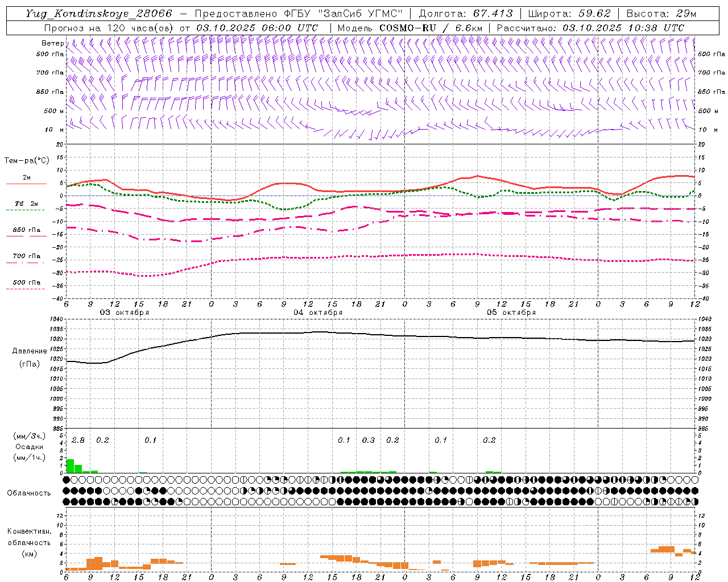Click the 2.8 precipitation amount value
Screen dimensions: 728x582
(78, 440)
